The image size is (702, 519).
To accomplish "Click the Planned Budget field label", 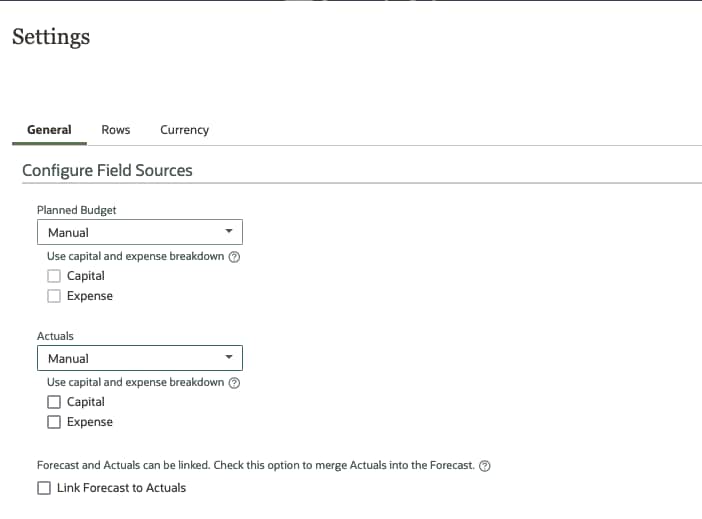I will [x=76, y=210].
